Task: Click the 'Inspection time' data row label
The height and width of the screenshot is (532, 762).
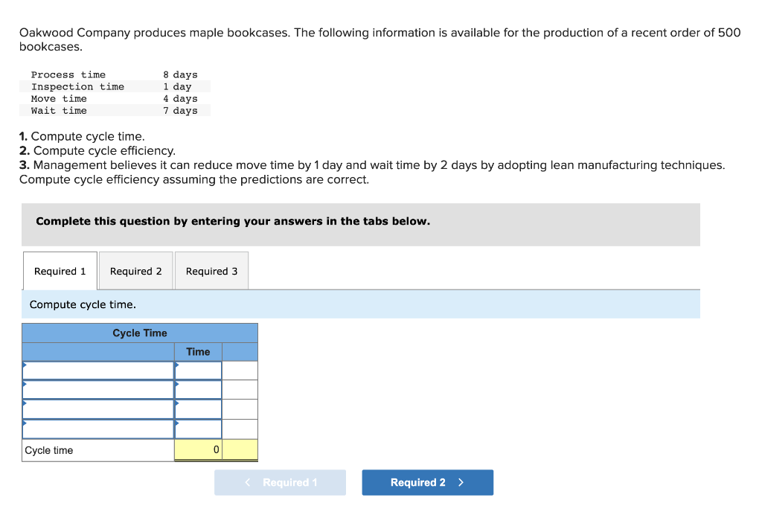Action: (x=77, y=86)
